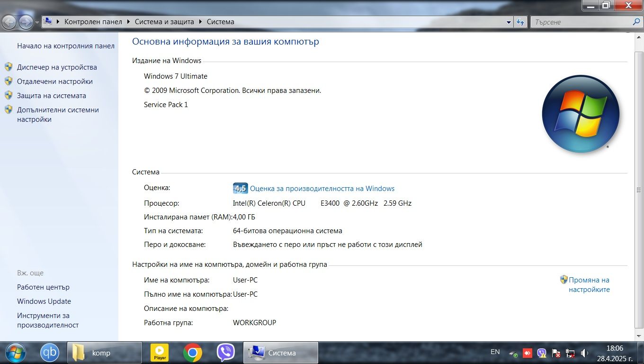Open the Windows Start menu orb
Viewport: 644px width, 364px height.
click(16, 353)
